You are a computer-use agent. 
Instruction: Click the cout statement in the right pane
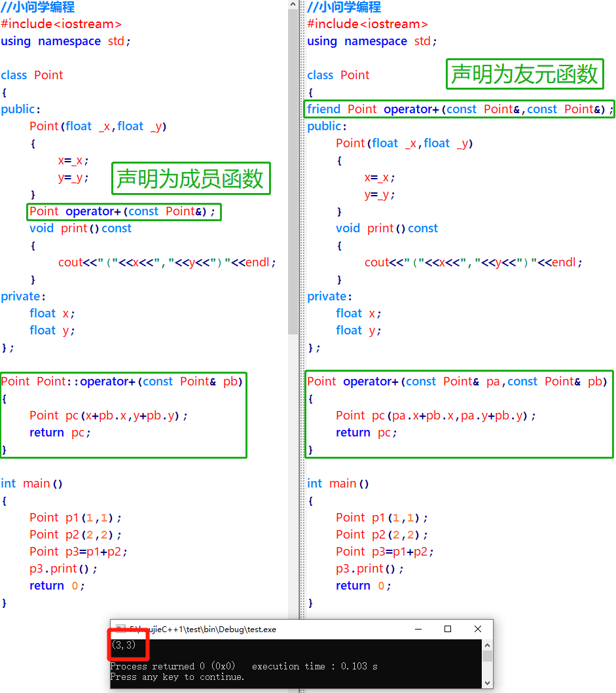473,262
